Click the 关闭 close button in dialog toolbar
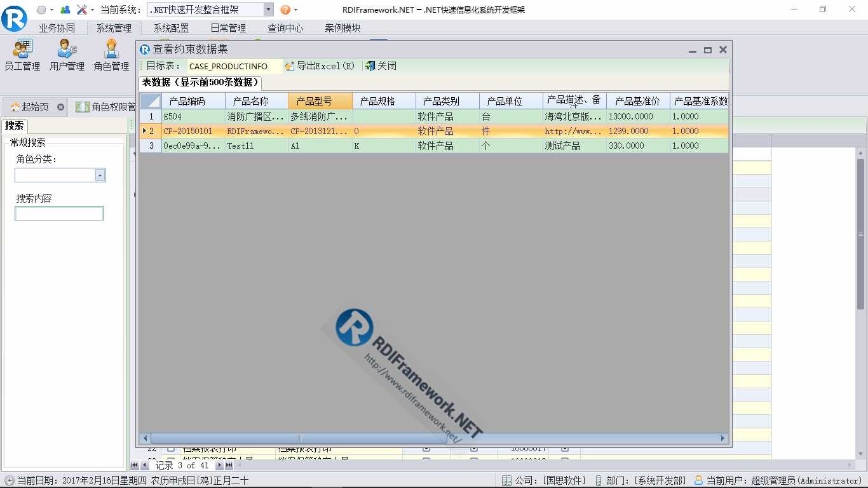This screenshot has height=488, width=868. (x=381, y=66)
